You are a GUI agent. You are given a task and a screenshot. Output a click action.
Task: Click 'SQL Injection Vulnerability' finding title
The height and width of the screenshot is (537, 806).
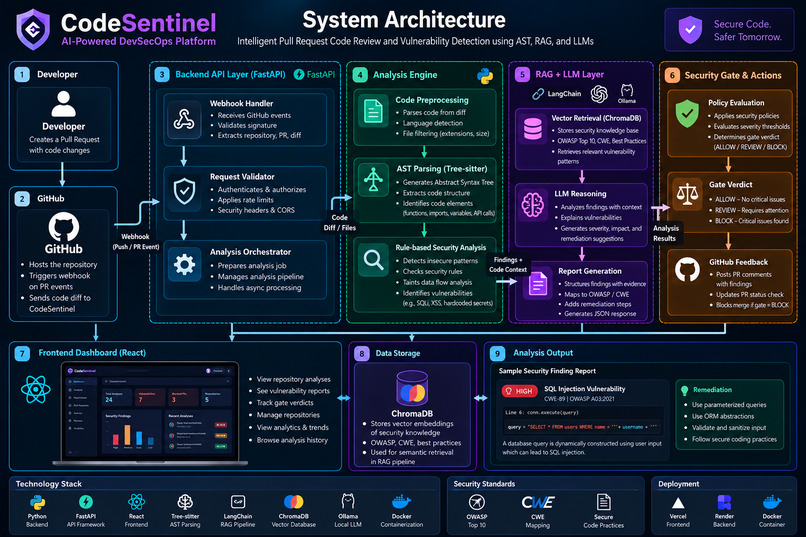coord(585,389)
